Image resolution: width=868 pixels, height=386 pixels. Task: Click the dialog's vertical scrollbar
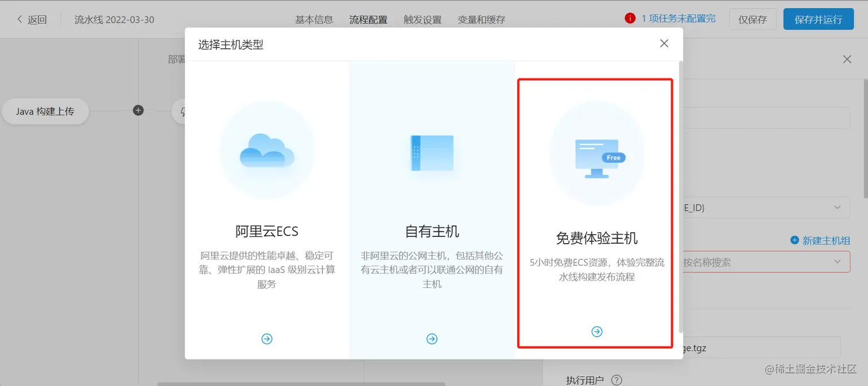(x=681, y=197)
